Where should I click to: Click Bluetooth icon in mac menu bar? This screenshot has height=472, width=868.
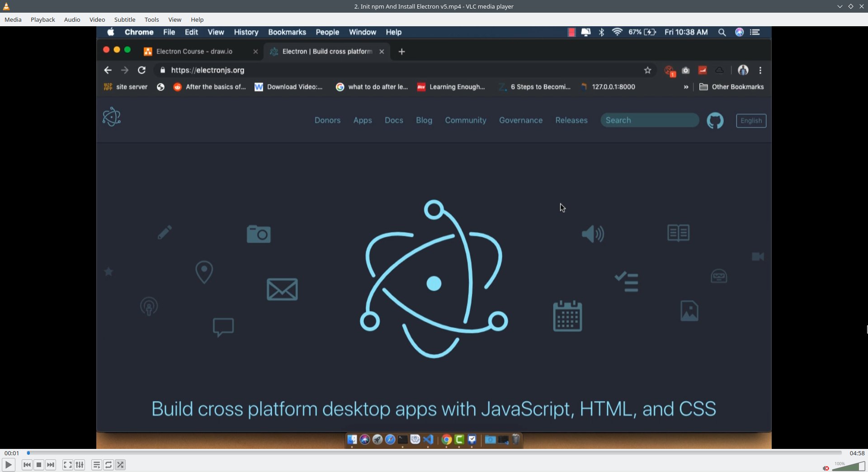[x=601, y=32]
